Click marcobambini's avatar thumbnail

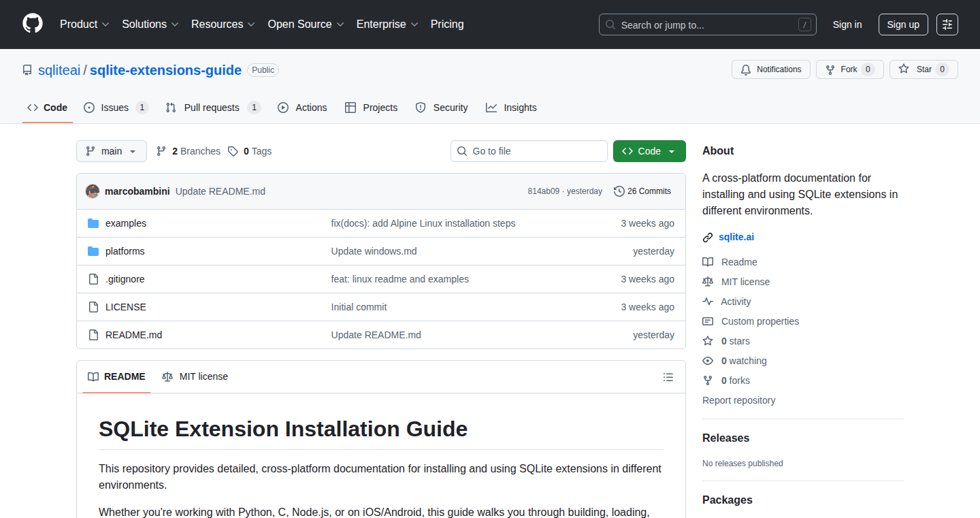93,191
